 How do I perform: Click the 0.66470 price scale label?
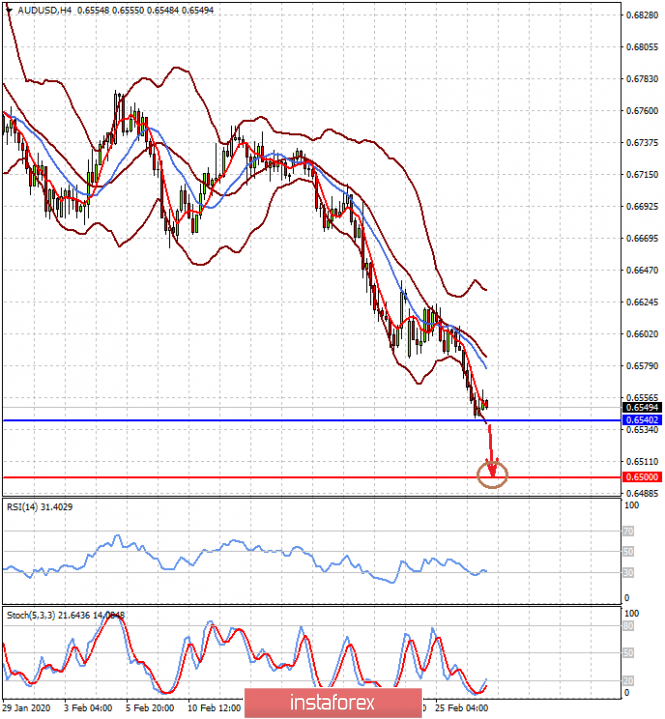[x=641, y=270]
